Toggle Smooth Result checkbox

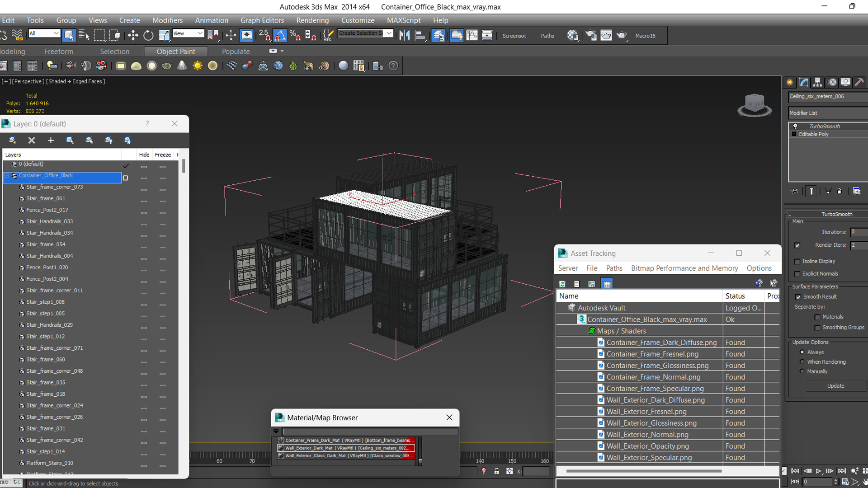coord(798,297)
